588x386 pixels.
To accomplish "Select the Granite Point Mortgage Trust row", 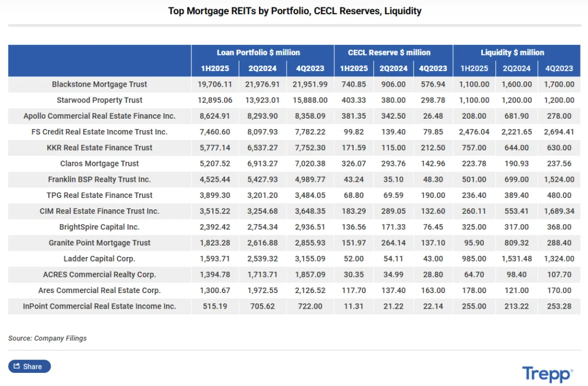I will [x=100, y=243].
